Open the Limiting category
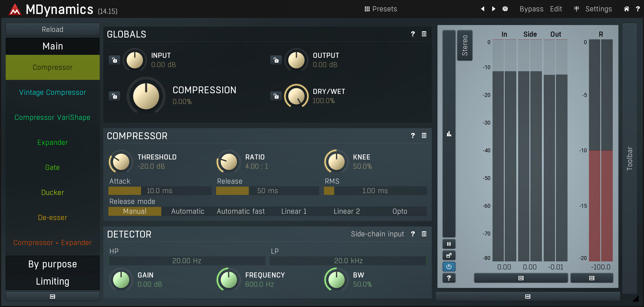 [x=52, y=281]
